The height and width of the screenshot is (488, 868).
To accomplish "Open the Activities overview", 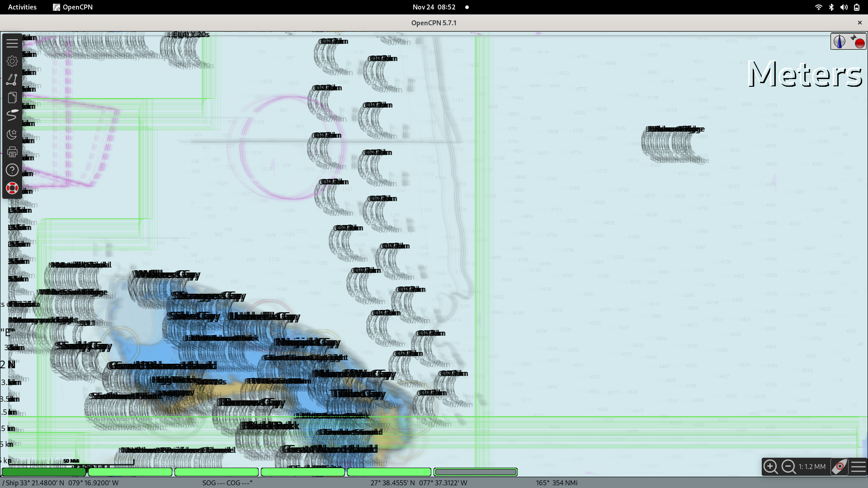I will point(22,7).
